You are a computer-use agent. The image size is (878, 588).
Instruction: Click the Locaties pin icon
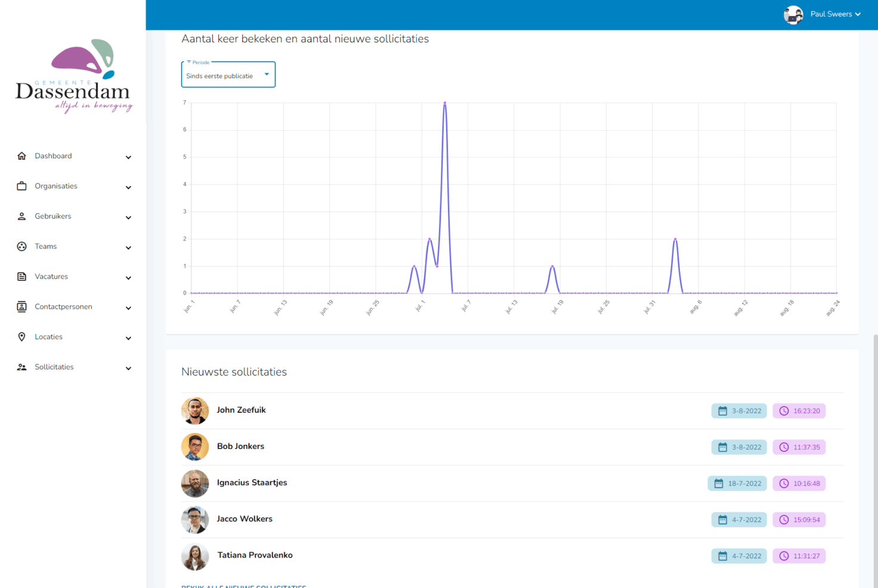[22, 337]
